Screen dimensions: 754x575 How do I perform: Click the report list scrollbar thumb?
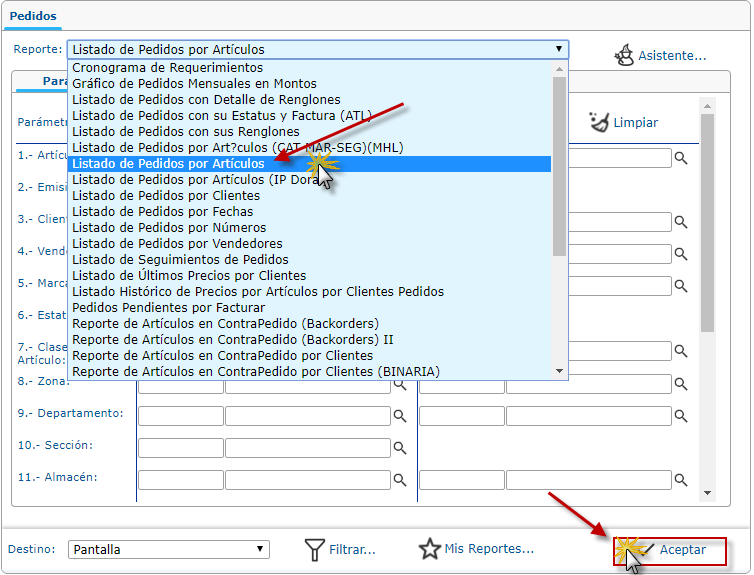tap(559, 166)
